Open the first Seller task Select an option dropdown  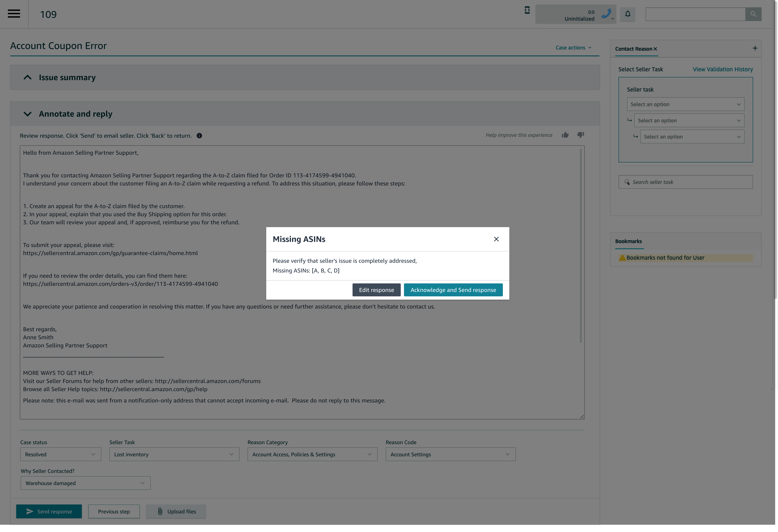[x=685, y=104]
